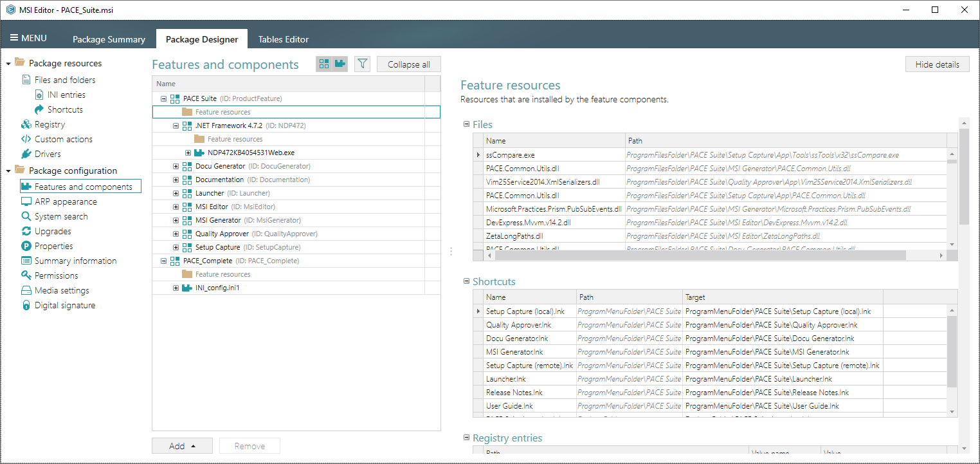The width and height of the screenshot is (980, 464).
Task: Collapse the Files section
Action: click(467, 124)
